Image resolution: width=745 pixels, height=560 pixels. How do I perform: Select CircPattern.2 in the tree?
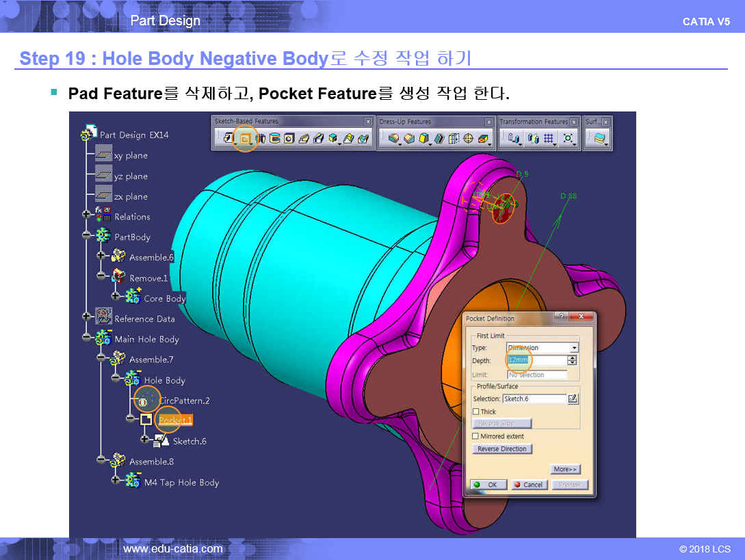tap(183, 400)
